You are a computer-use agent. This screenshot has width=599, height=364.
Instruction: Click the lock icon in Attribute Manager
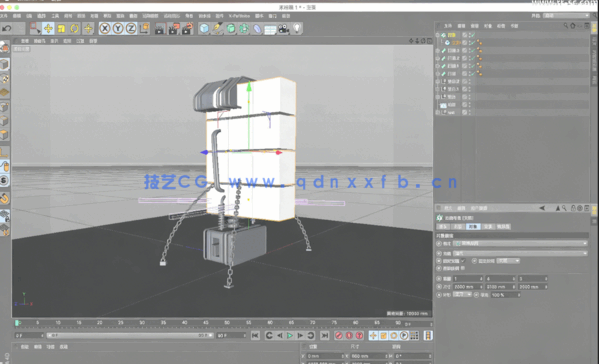pyautogui.click(x=573, y=208)
